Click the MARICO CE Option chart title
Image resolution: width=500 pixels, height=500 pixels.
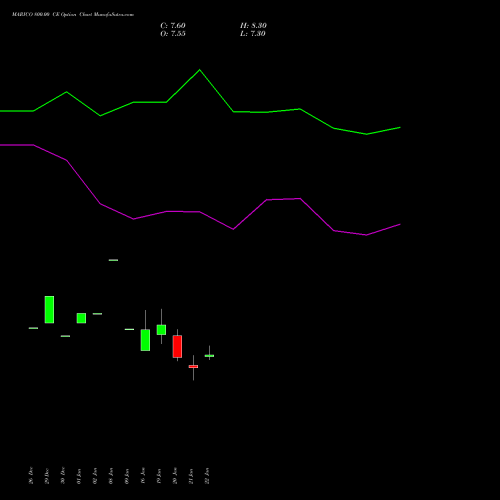(73, 15)
